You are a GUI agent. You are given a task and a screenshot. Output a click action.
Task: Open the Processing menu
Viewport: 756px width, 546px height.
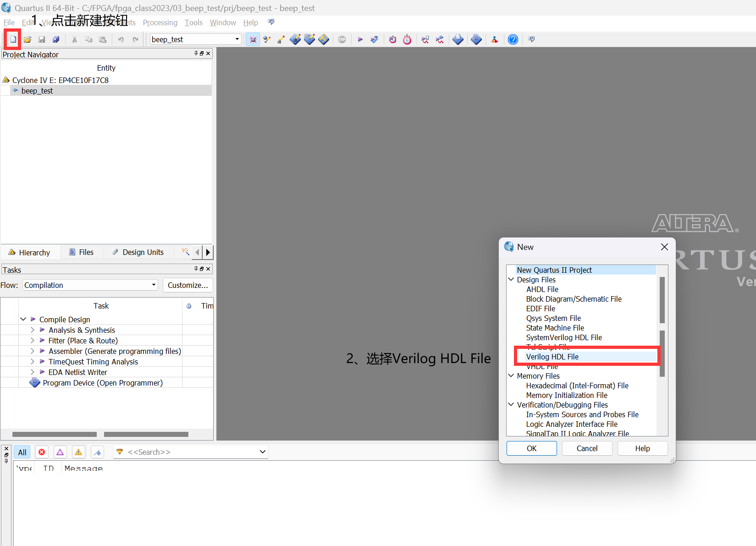160,22
